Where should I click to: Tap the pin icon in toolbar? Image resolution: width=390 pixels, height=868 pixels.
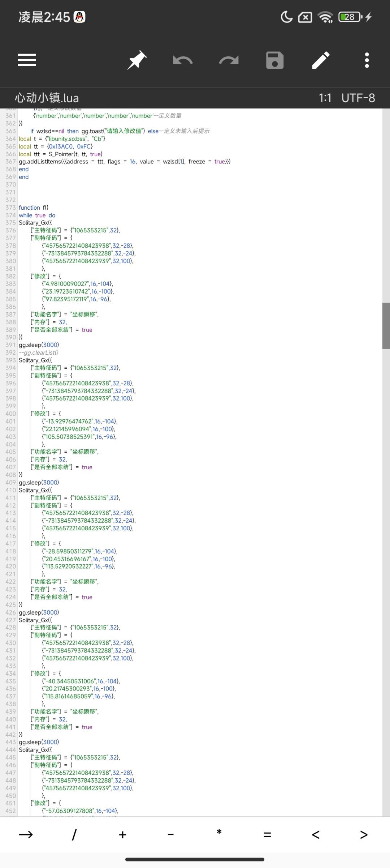137,60
